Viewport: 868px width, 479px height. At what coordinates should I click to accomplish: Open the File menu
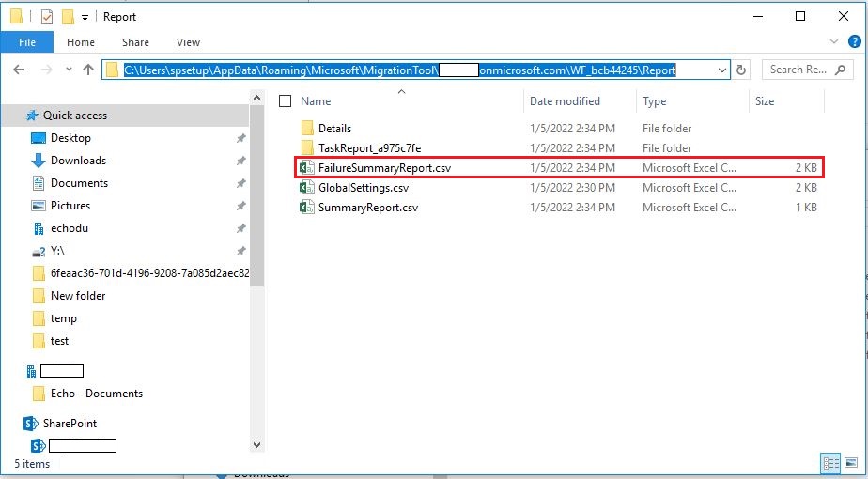coord(27,42)
